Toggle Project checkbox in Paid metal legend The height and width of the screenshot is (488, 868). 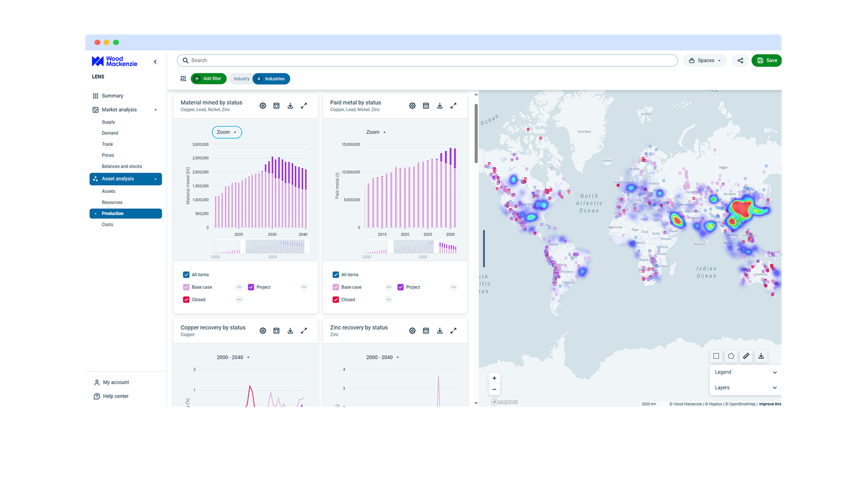[401, 287]
